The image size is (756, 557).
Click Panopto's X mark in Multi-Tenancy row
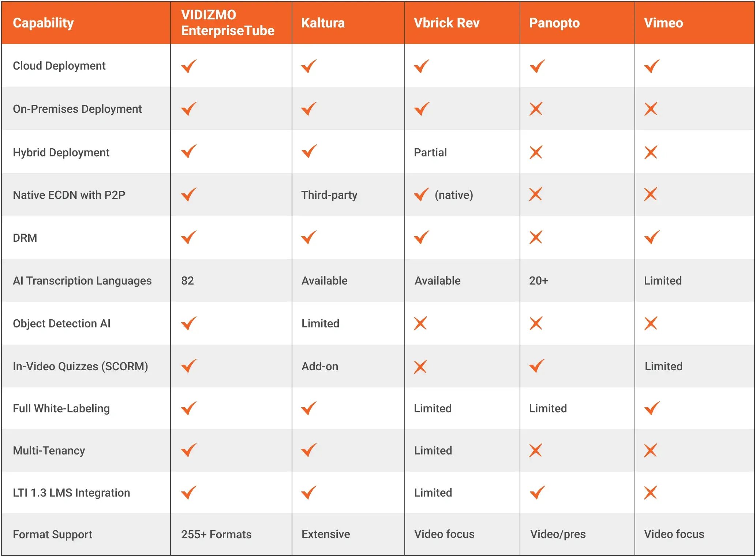point(535,450)
